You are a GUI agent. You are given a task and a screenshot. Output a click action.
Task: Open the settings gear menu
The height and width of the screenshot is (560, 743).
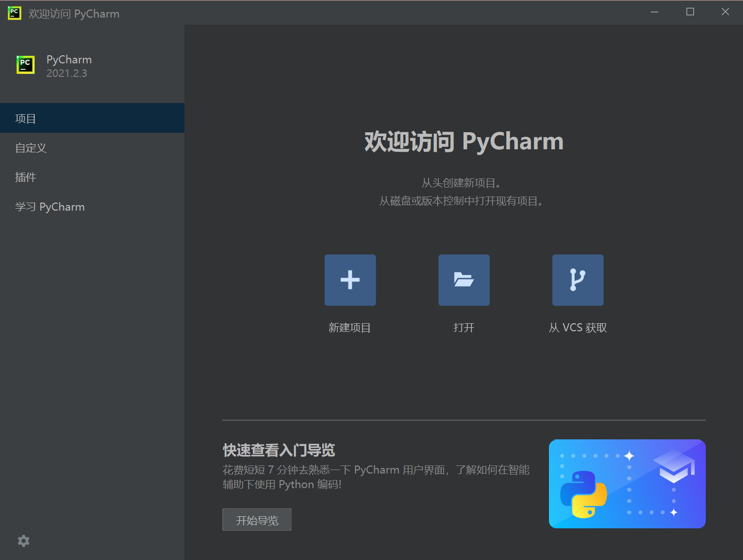point(24,541)
